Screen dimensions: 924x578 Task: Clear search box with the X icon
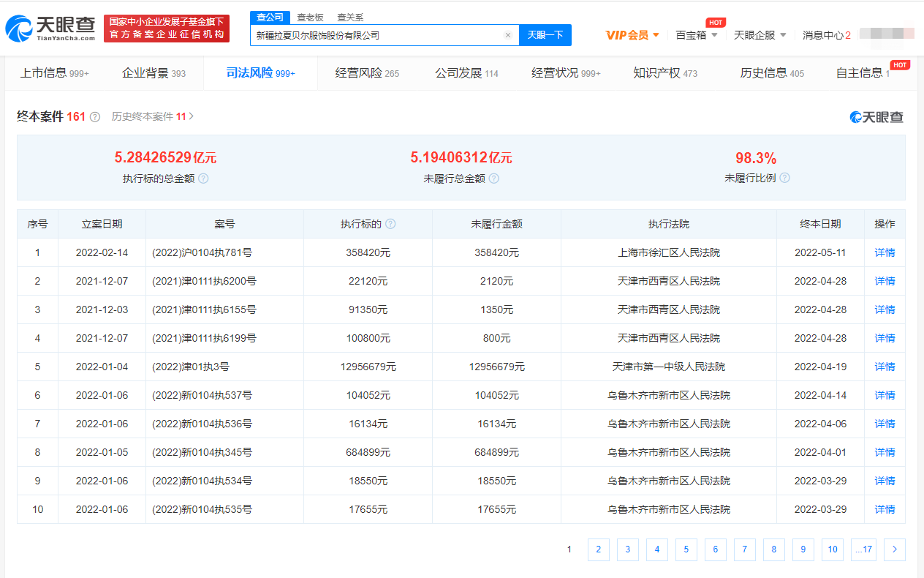point(508,35)
